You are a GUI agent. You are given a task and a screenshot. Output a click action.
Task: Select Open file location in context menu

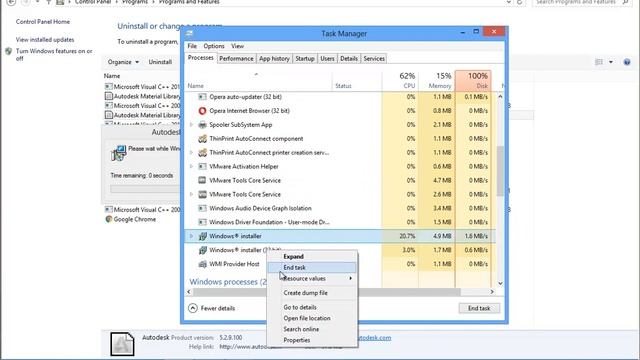312,318
